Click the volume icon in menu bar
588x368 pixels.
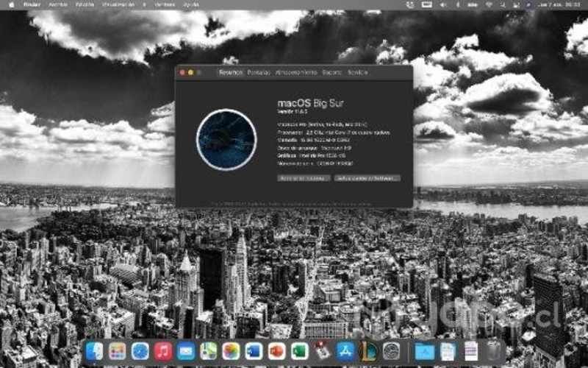tap(443, 4)
